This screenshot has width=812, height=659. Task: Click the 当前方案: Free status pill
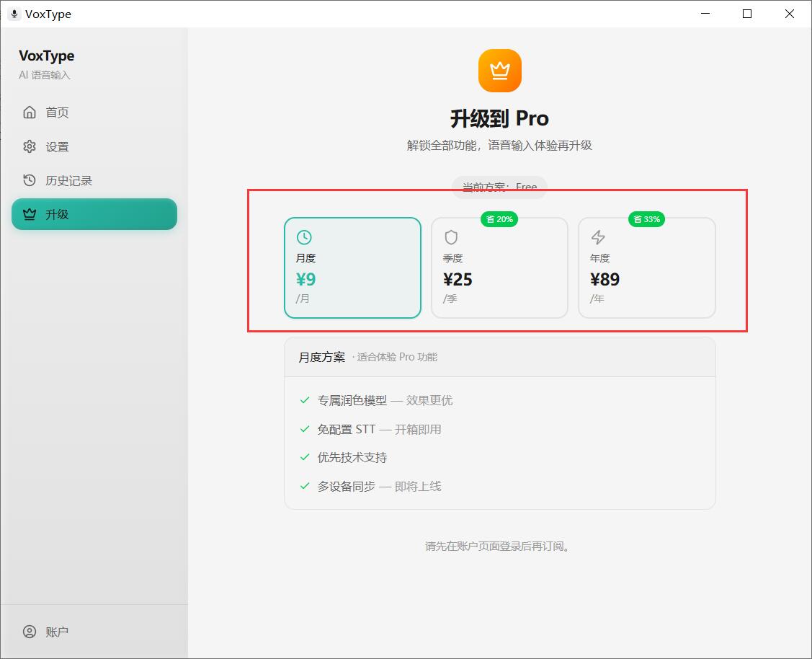500,187
